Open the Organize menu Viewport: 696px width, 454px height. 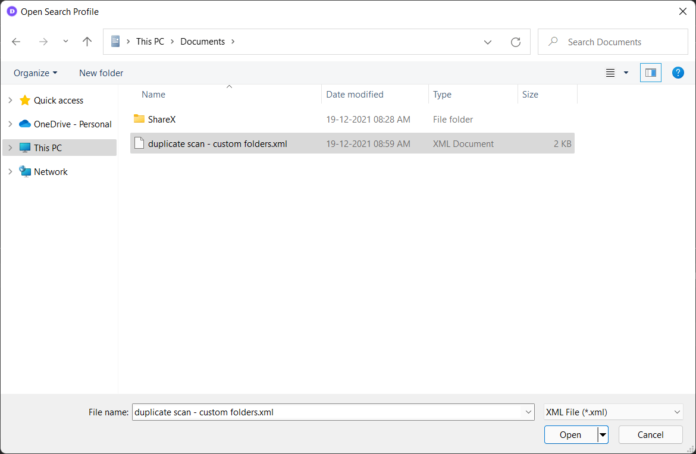[35, 73]
